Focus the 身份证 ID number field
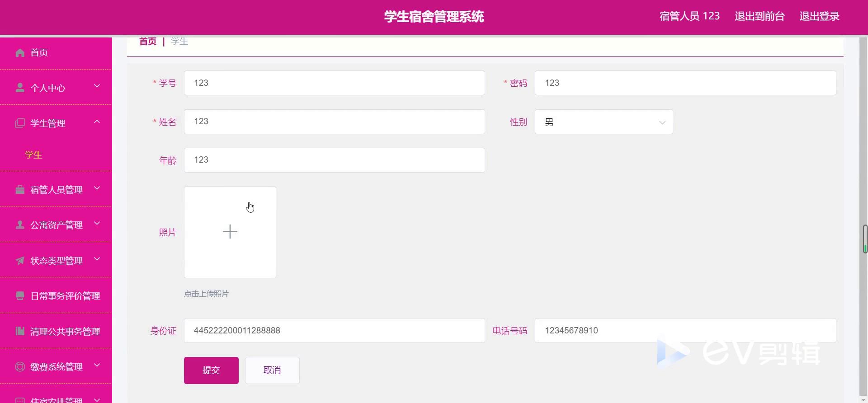The height and width of the screenshot is (403, 868). pyautogui.click(x=334, y=331)
